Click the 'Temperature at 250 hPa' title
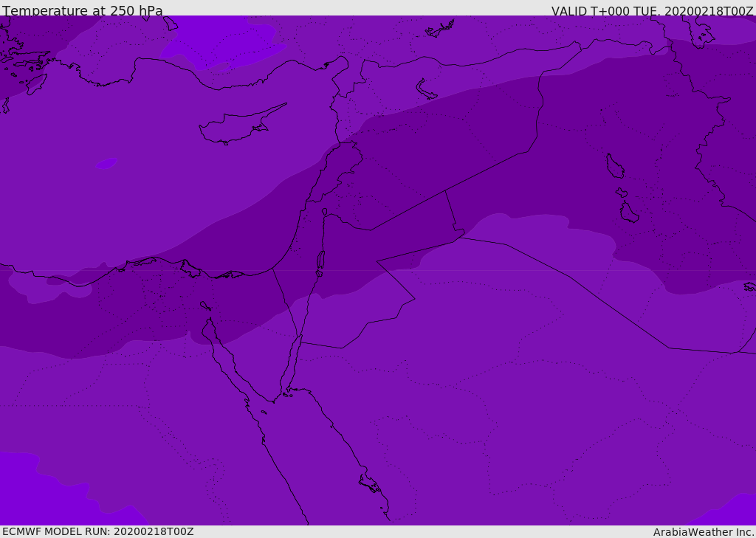 pyautogui.click(x=83, y=11)
